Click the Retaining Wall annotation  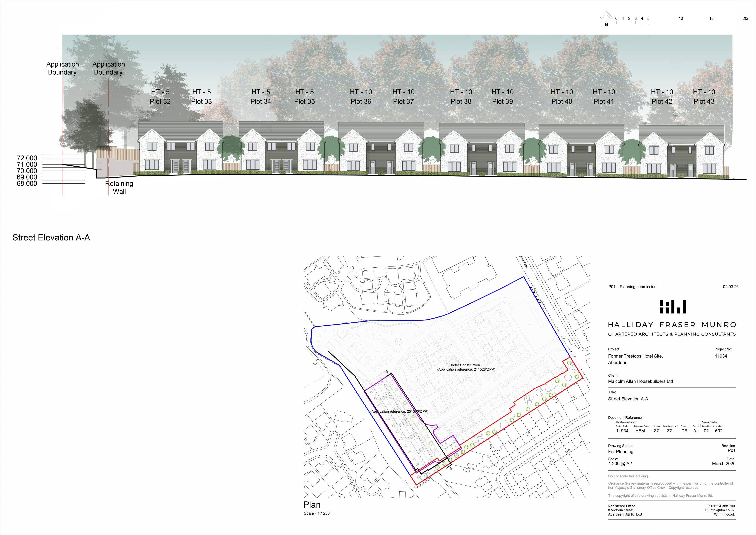click(x=119, y=187)
